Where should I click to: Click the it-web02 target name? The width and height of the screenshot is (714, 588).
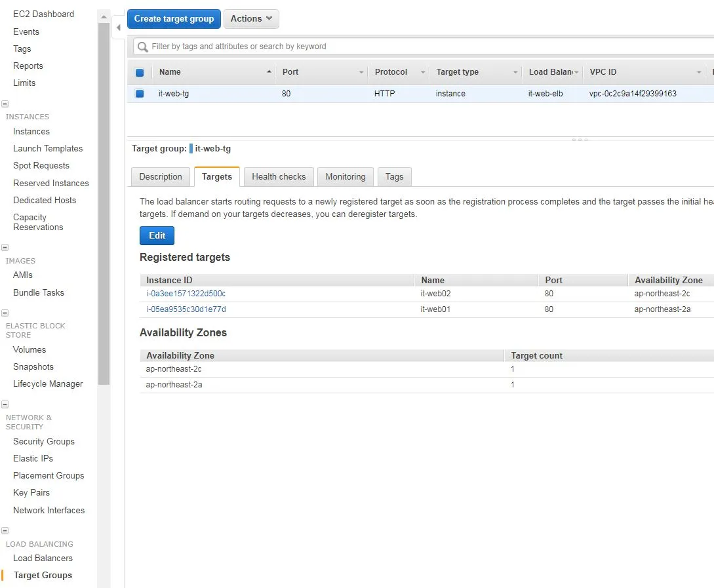click(x=435, y=294)
